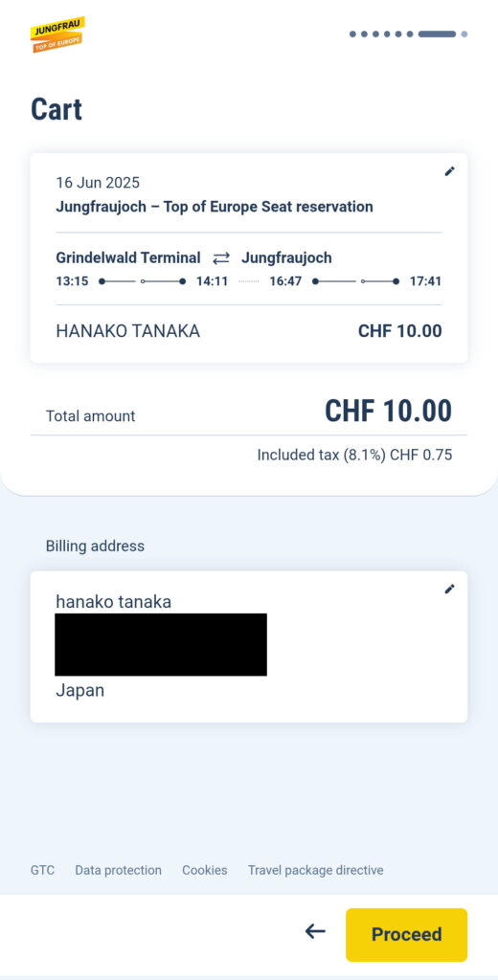Click the Jungfrau Top of Europe logo

[x=57, y=34]
